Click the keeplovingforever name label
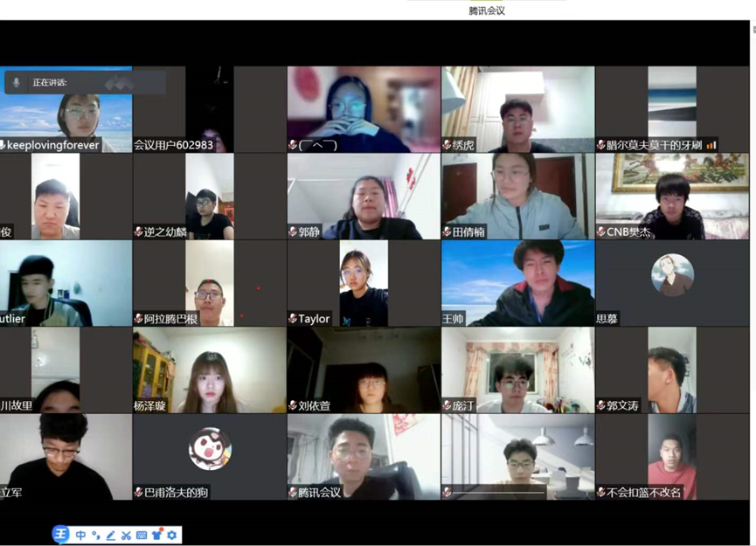The image size is (756, 546). [x=52, y=145]
